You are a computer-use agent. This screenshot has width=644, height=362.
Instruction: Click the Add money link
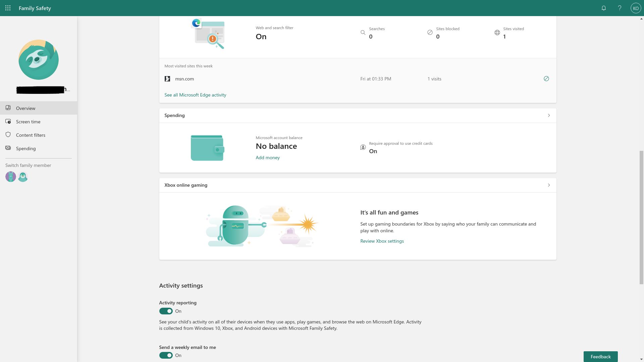click(268, 158)
